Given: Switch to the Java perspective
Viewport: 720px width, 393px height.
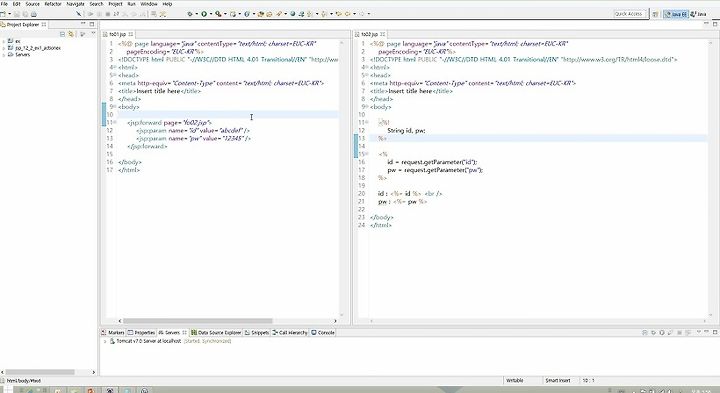Looking at the screenshot, I should [x=698, y=14].
